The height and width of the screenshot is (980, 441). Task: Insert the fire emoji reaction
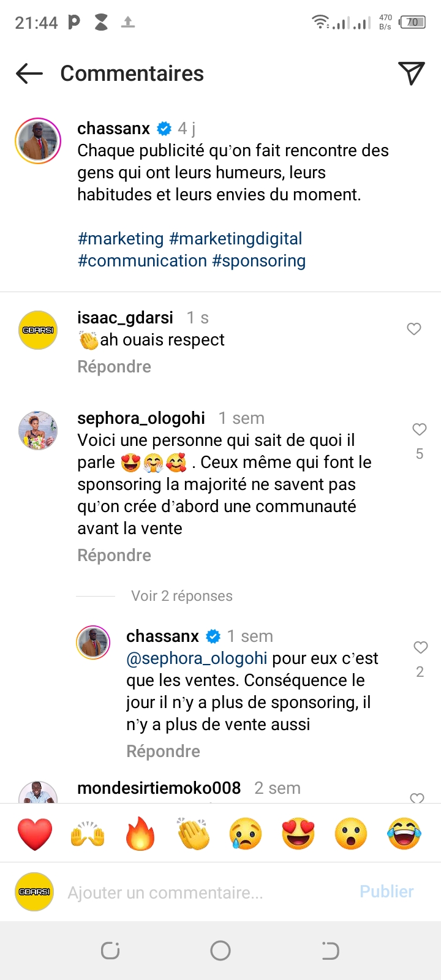click(x=140, y=834)
